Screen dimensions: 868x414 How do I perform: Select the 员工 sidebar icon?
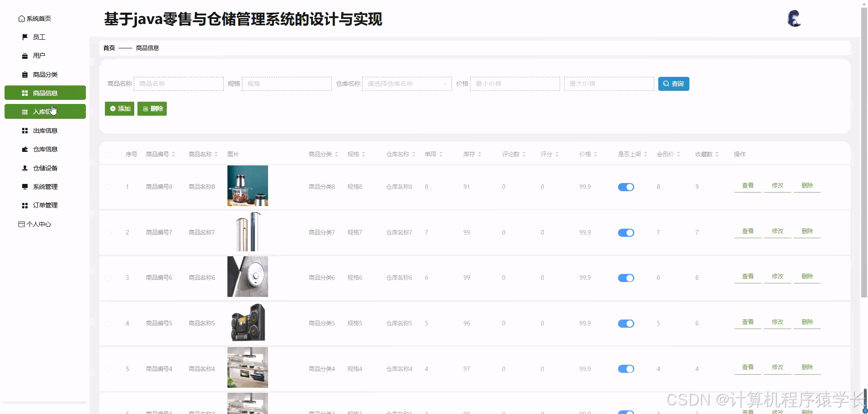pyautogui.click(x=25, y=37)
